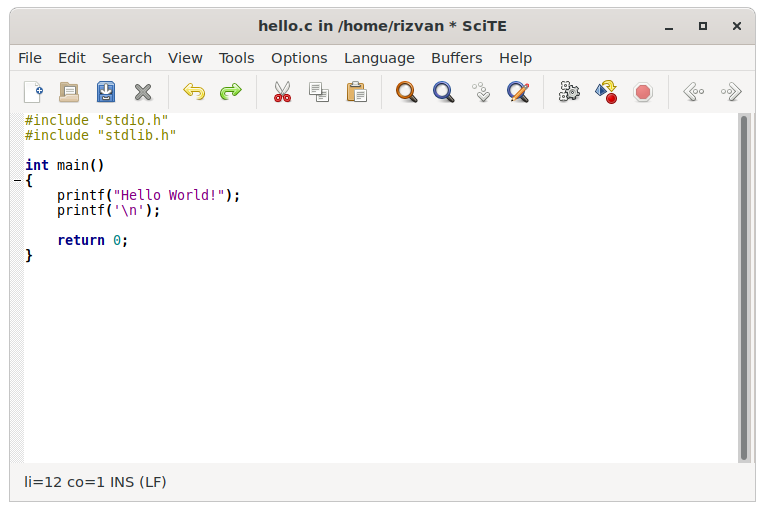This screenshot has width=765, height=511.
Task: Click the Replace icon with the pencil
Action: [518, 92]
